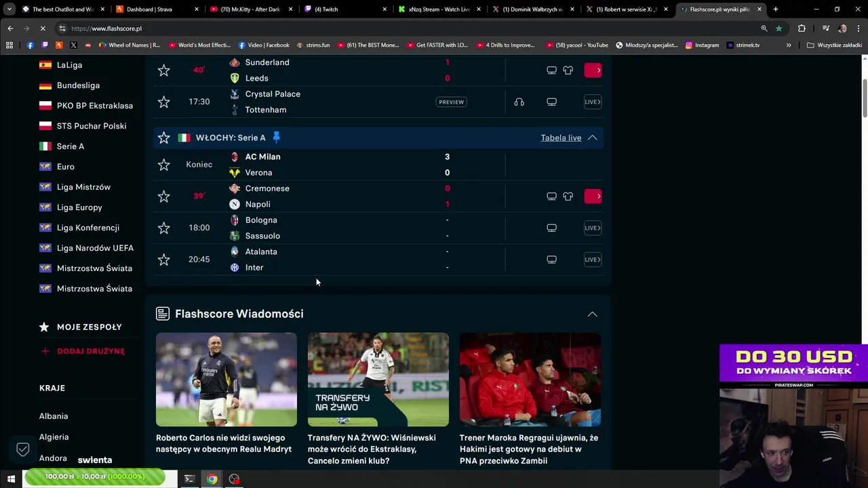Favorite the Cremonese vs Napoli match star
This screenshot has height=488, width=868.
coord(163,197)
